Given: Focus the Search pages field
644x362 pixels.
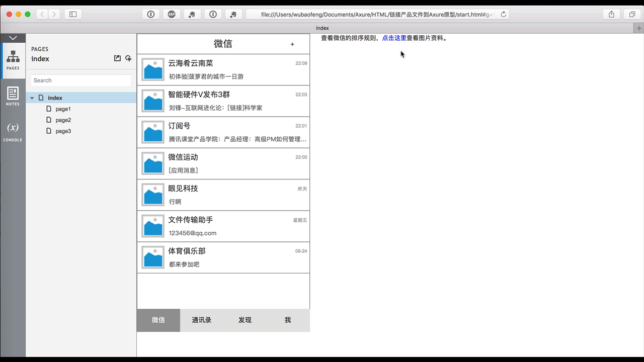Looking at the screenshot, I should (81, 80).
